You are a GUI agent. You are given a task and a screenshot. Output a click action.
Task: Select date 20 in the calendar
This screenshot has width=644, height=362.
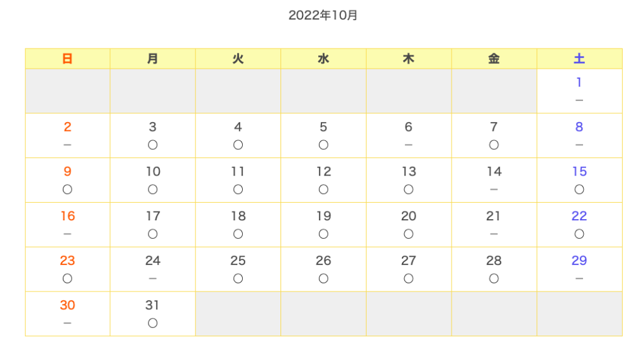coord(409,215)
